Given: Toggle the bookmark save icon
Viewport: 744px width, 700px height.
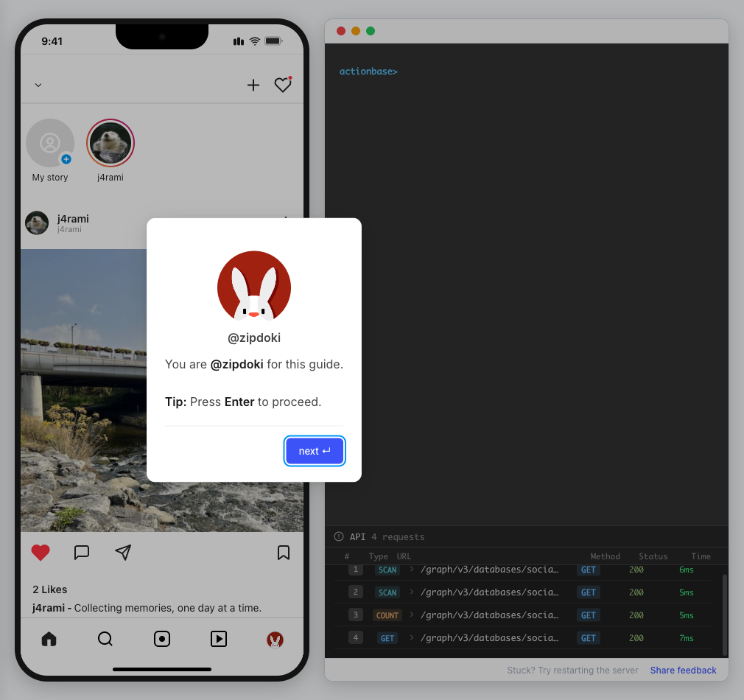Looking at the screenshot, I should [284, 553].
